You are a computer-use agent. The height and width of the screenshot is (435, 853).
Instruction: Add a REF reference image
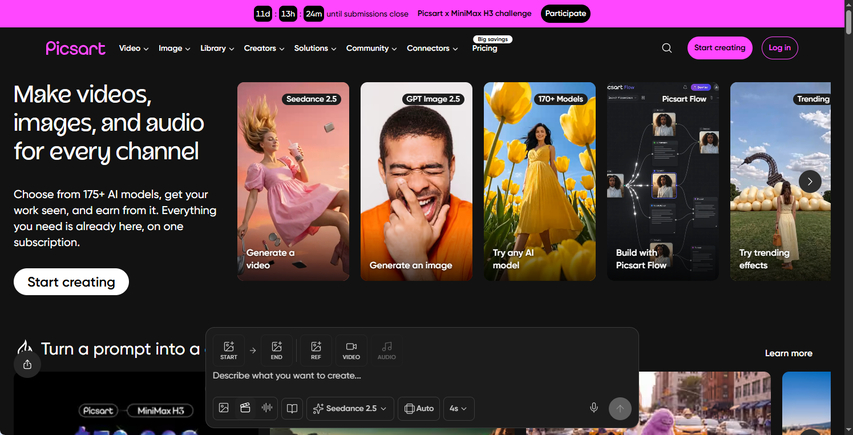coord(316,351)
